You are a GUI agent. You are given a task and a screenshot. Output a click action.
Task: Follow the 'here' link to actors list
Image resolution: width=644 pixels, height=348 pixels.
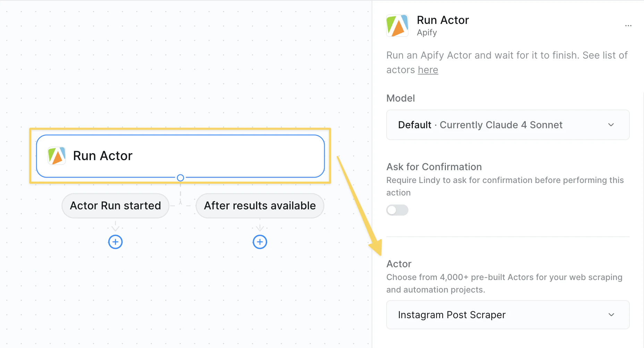(428, 70)
